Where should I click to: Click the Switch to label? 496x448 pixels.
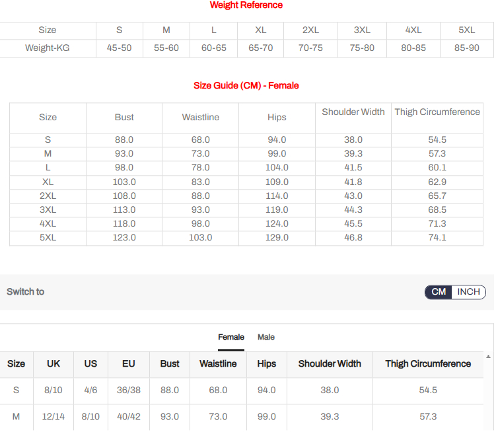[x=26, y=292]
